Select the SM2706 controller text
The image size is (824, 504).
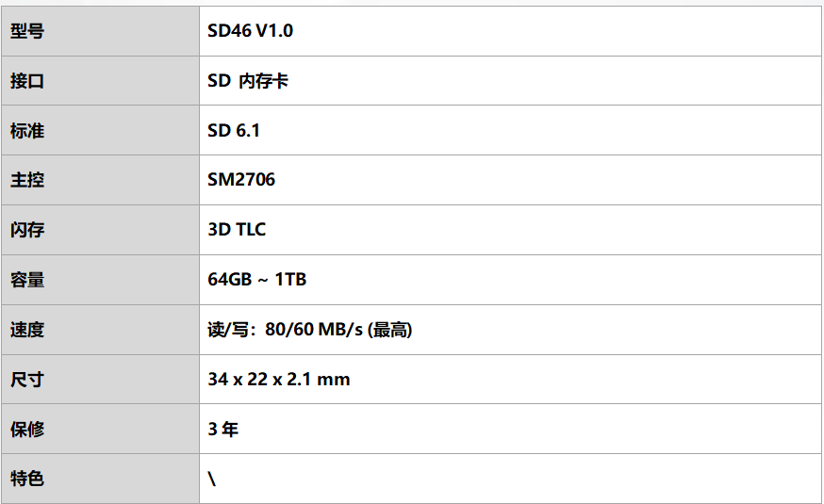pos(241,180)
